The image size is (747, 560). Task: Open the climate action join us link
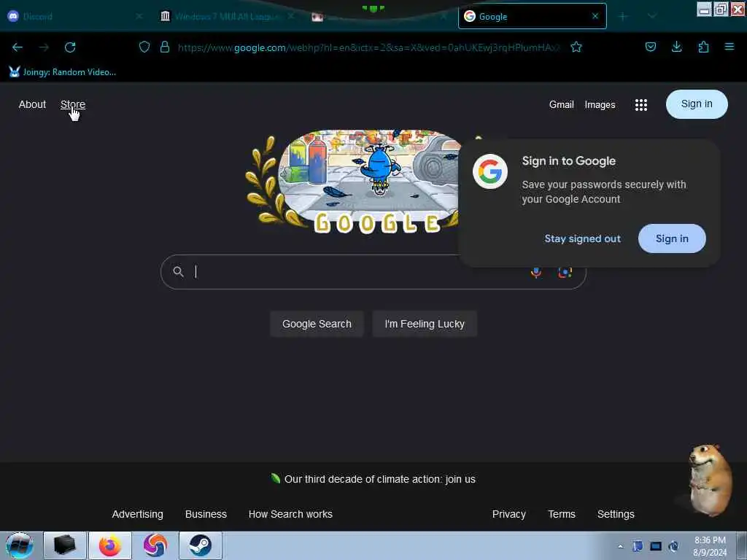[x=379, y=479]
